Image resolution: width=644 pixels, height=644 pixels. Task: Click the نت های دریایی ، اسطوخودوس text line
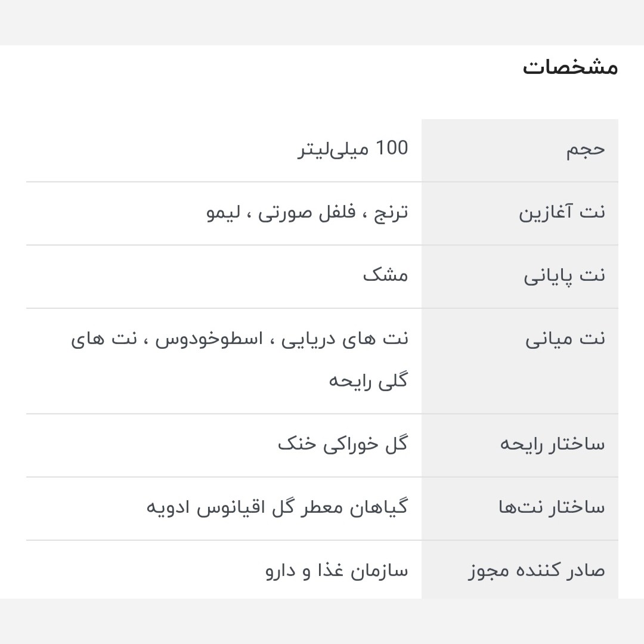point(240,340)
